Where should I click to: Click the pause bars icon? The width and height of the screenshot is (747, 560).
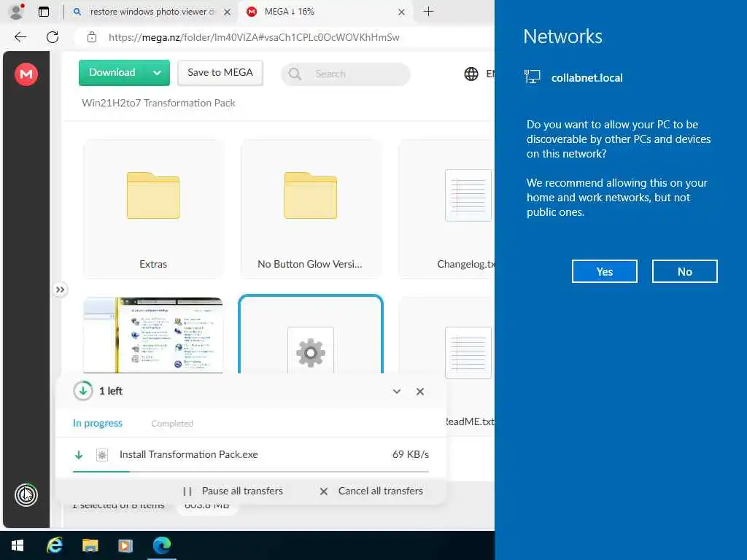coord(187,491)
